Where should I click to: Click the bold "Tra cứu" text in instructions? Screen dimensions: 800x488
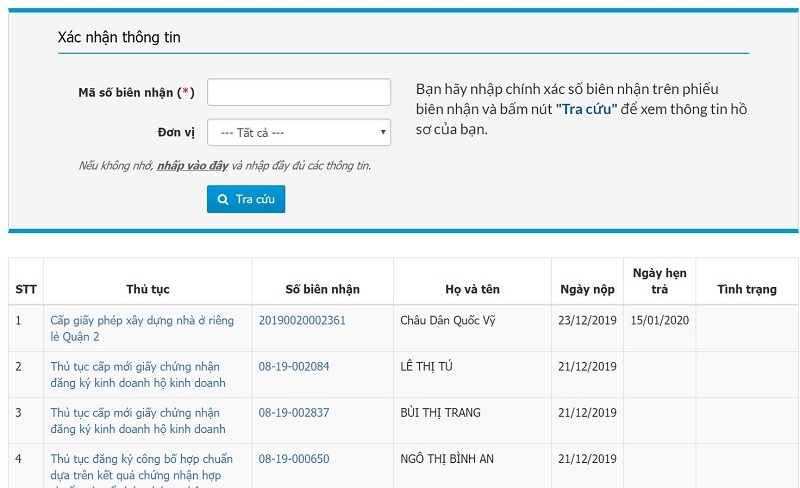click(586, 109)
